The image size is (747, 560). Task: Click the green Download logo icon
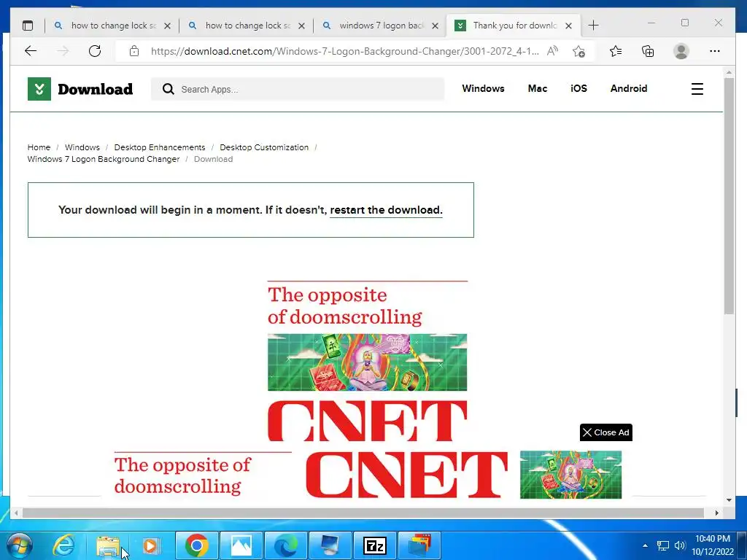pos(39,89)
